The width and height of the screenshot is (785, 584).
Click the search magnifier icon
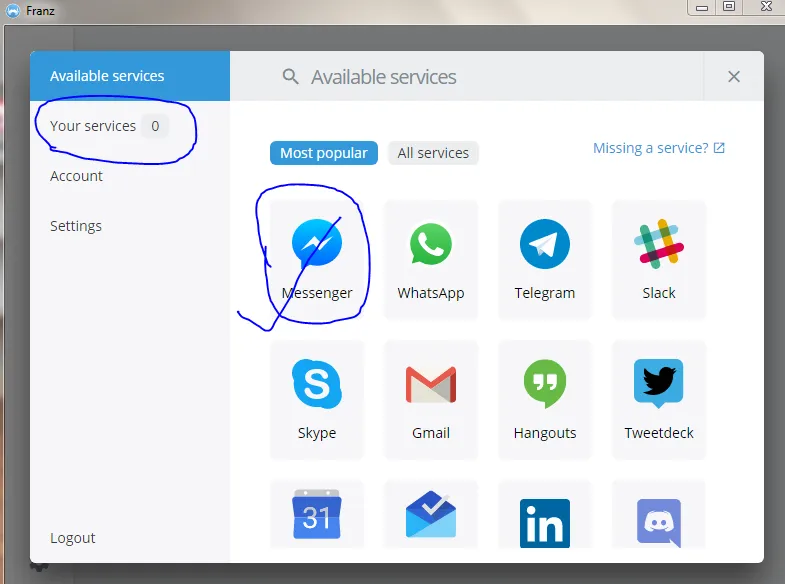click(290, 77)
